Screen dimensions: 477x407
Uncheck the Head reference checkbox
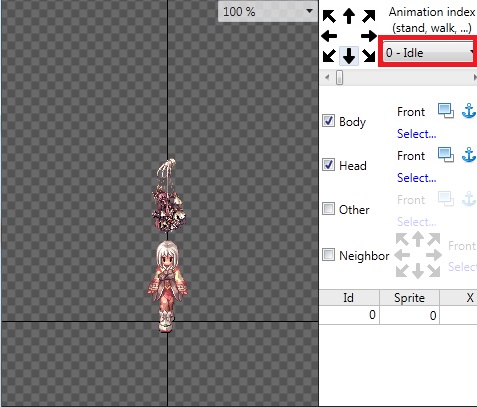coord(328,165)
